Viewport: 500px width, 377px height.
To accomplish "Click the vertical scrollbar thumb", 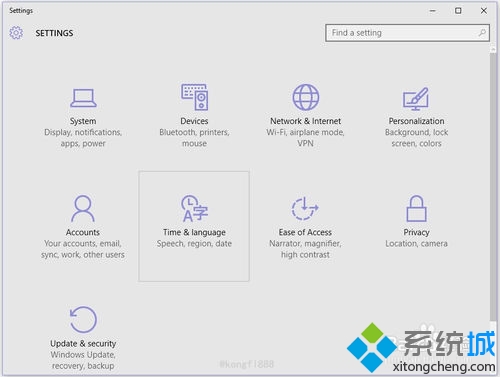I will [493, 187].
